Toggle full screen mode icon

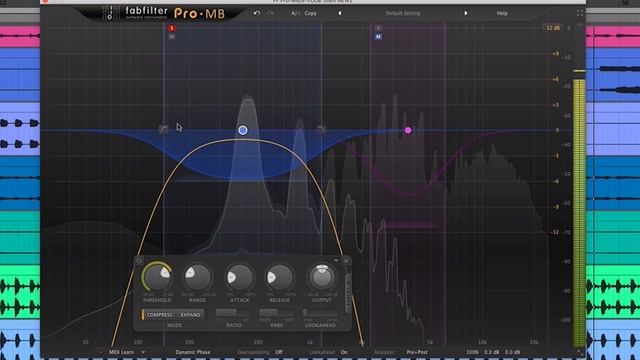click(580, 13)
